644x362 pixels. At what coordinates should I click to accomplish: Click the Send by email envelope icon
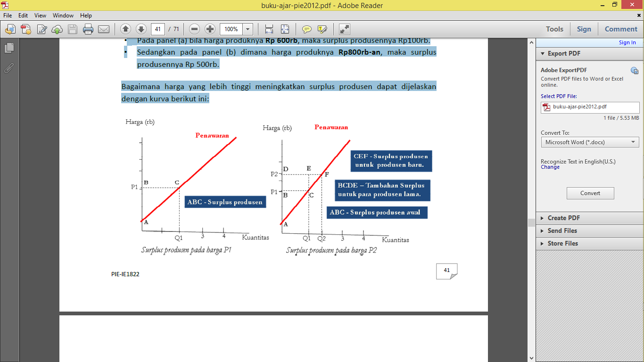tap(104, 29)
